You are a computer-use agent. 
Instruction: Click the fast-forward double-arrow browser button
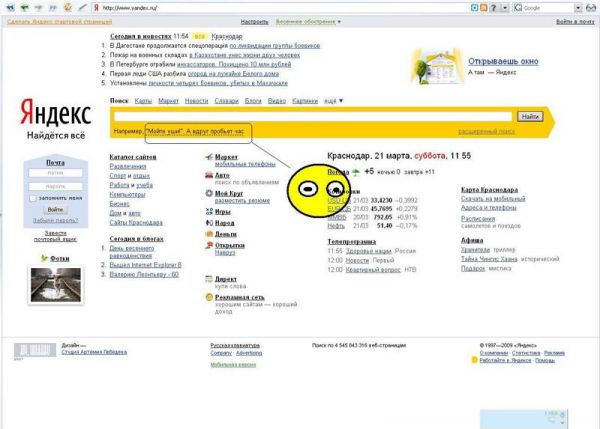[53, 7]
